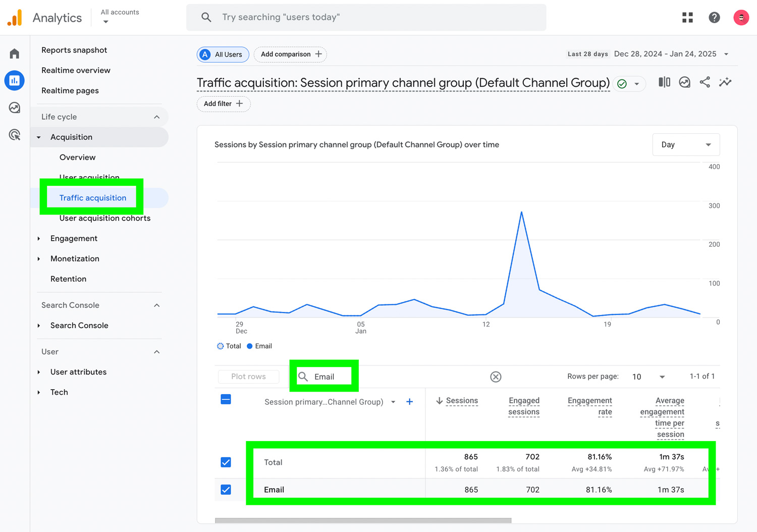
Task: Click the table search magnifier icon
Action: tap(303, 377)
